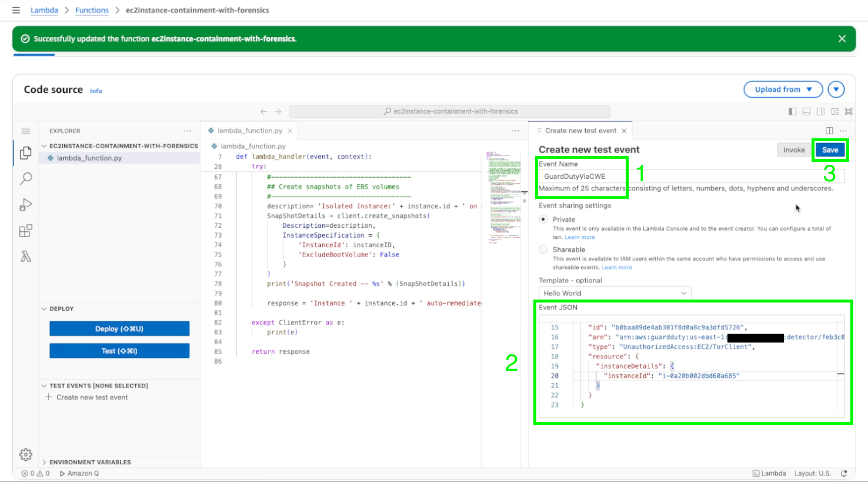
Task: Click the Deploy button
Action: coord(119,329)
